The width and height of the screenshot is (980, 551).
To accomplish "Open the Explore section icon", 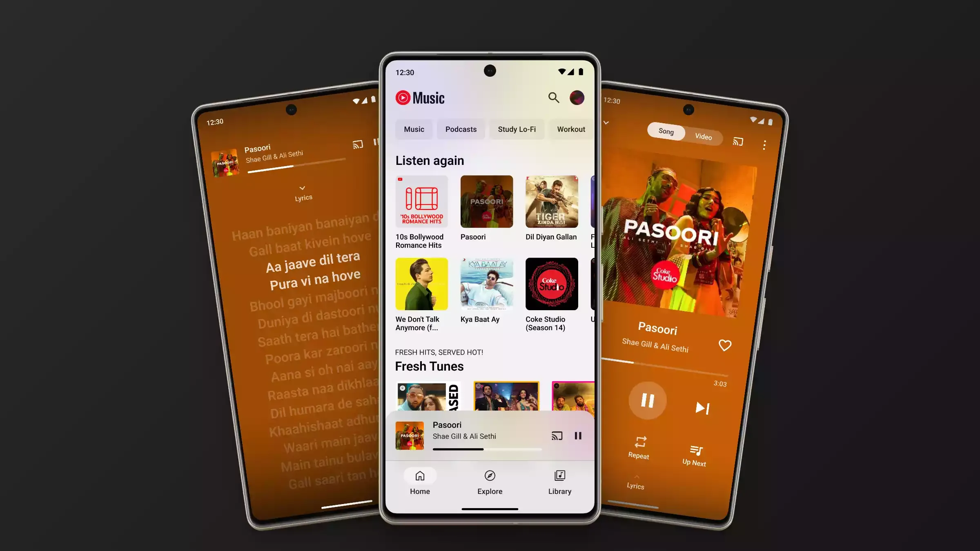I will click(x=490, y=475).
